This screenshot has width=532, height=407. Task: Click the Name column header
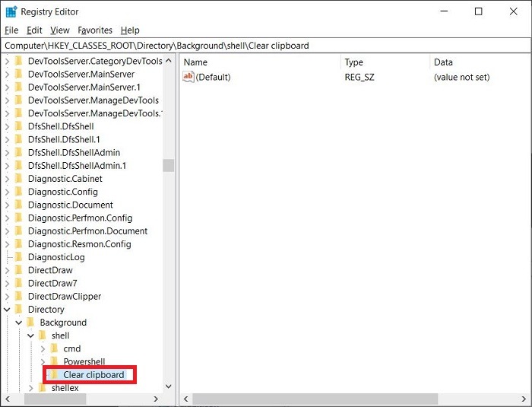click(261, 62)
